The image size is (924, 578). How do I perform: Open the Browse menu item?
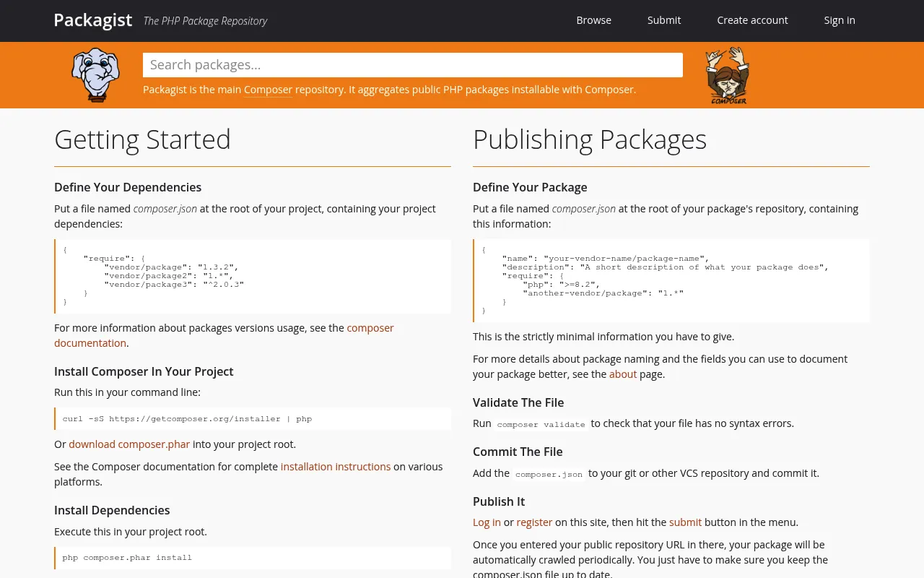click(593, 20)
